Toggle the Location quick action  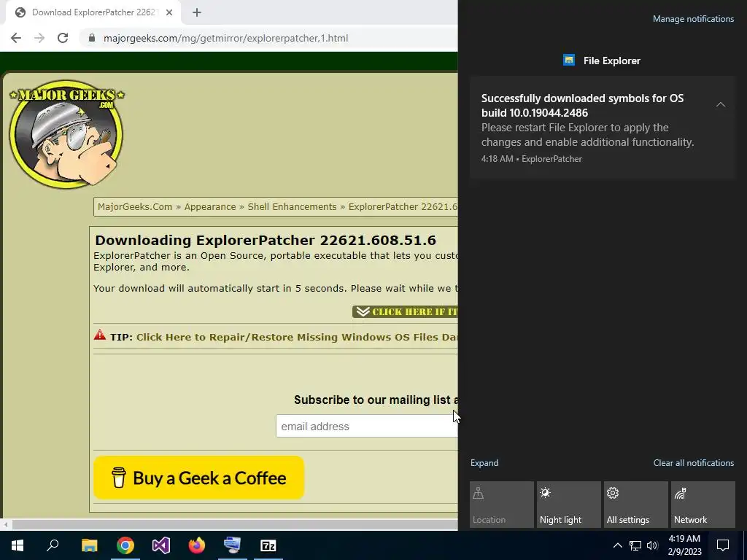click(x=502, y=505)
